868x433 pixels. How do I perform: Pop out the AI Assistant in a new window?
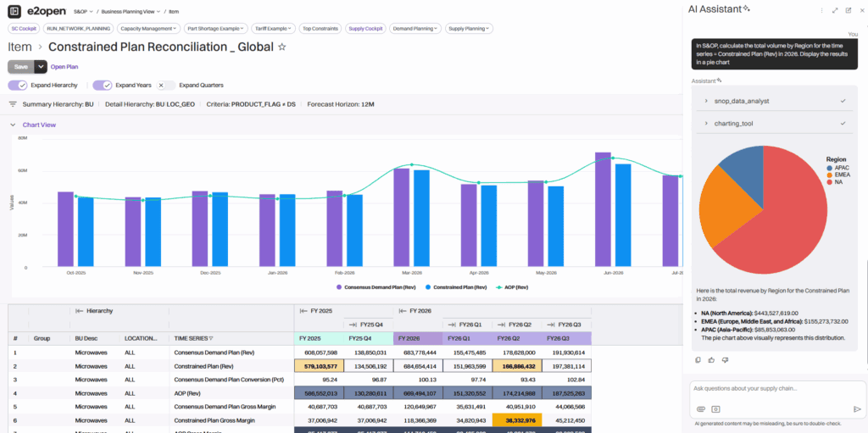[x=849, y=9]
